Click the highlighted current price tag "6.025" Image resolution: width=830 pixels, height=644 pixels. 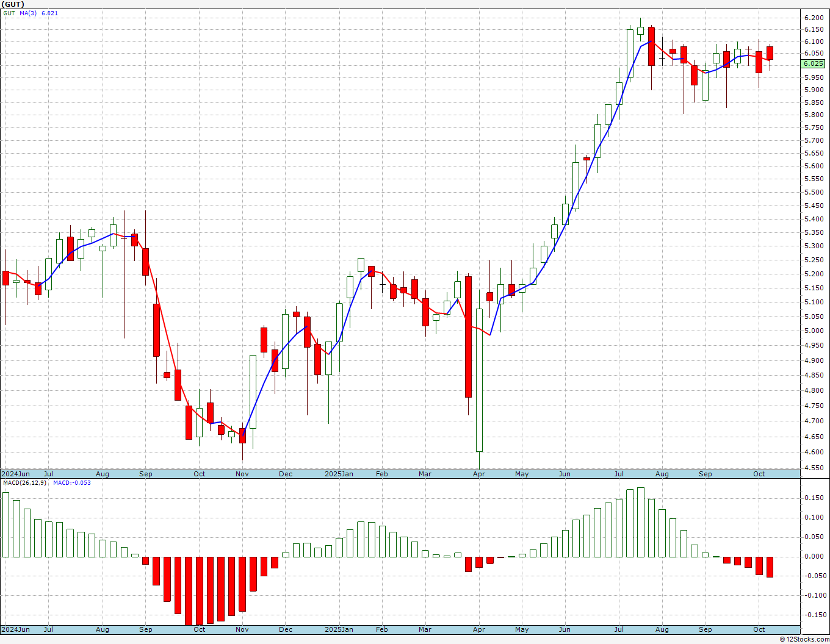click(x=814, y=63)
